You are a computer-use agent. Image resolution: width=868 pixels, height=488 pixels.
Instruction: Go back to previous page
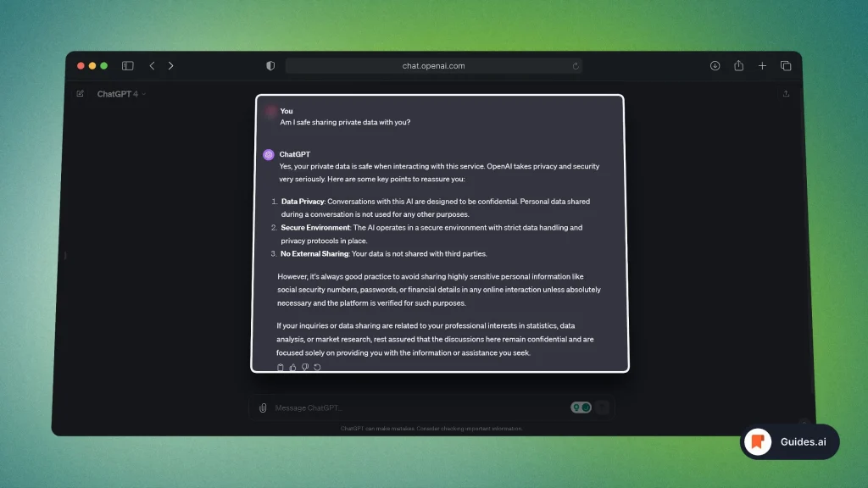tap(153, 66)
